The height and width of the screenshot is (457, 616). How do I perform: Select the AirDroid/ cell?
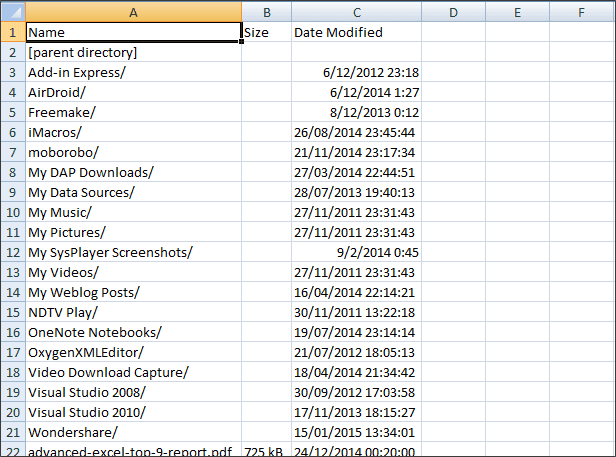[x=133, y=92]
